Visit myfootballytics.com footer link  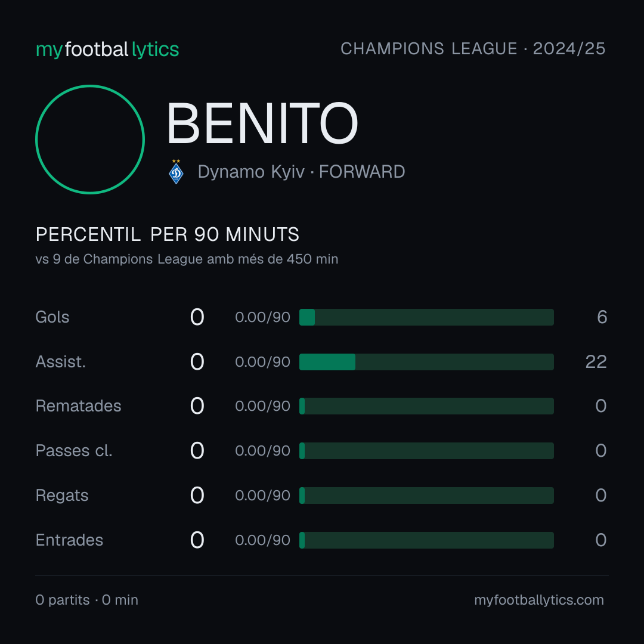539,600
